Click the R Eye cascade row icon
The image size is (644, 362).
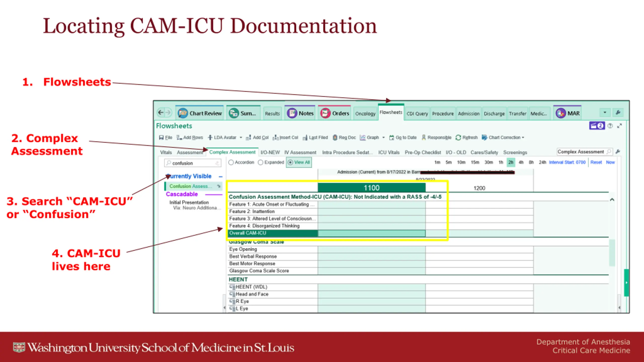coord(232,301)
